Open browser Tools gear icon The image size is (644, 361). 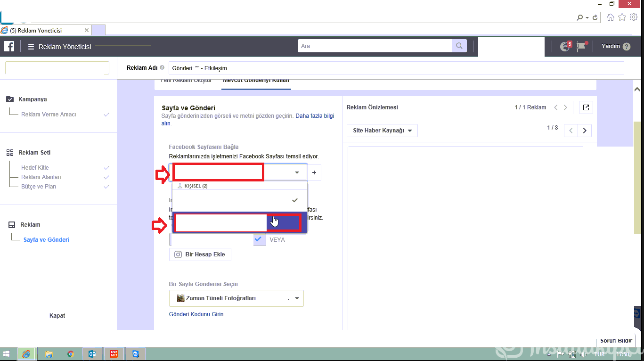(634, 17)
